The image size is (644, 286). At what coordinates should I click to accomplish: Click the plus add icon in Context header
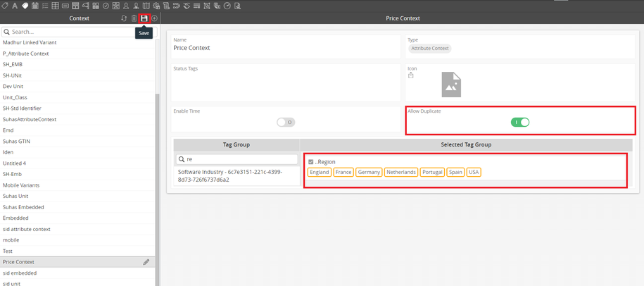(x=154, y=18)
